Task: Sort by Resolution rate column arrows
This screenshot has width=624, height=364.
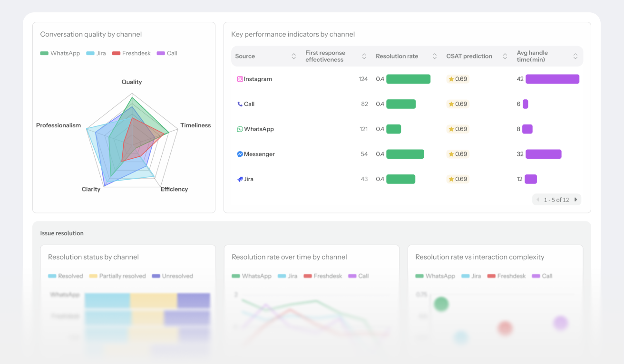Action: click(x=434, y=57)
